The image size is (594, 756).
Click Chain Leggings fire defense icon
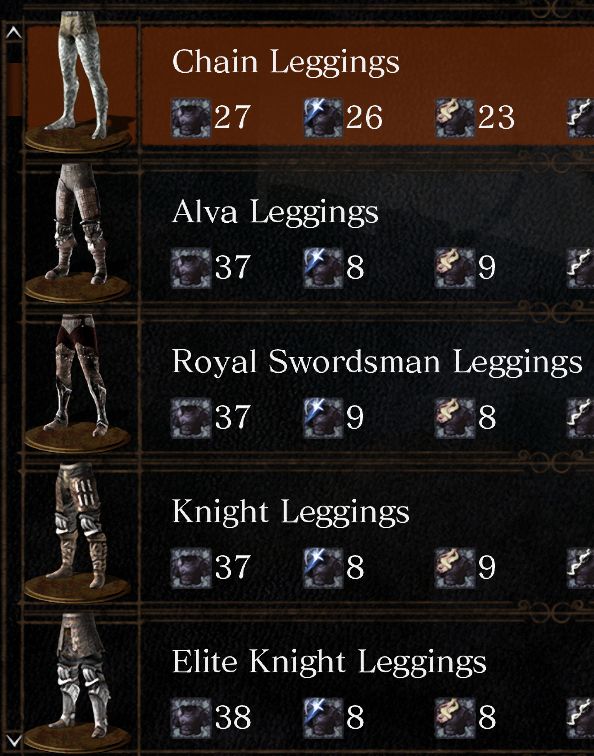455,118
